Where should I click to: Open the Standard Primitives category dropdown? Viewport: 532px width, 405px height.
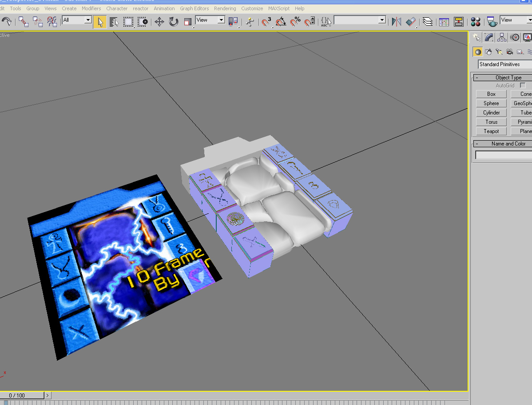tap(505, 64)
